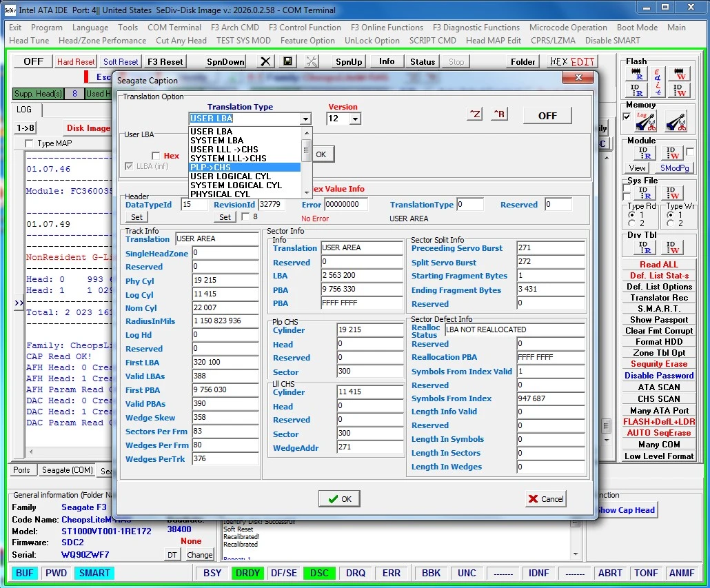Toggle the checkbox beside Module ID write

690,152
